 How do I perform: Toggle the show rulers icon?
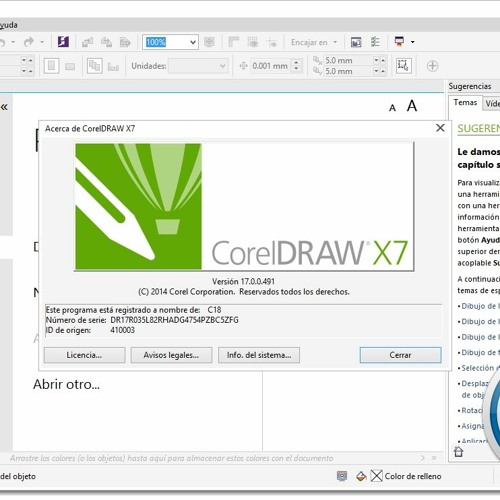click(x=234, y=42)
